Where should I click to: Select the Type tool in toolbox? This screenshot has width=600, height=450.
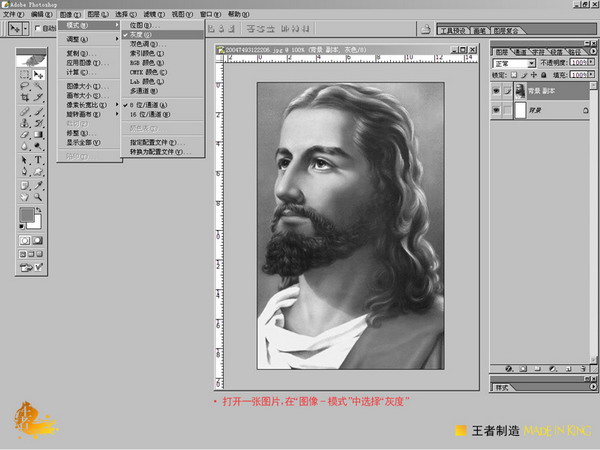pos(38,160)
